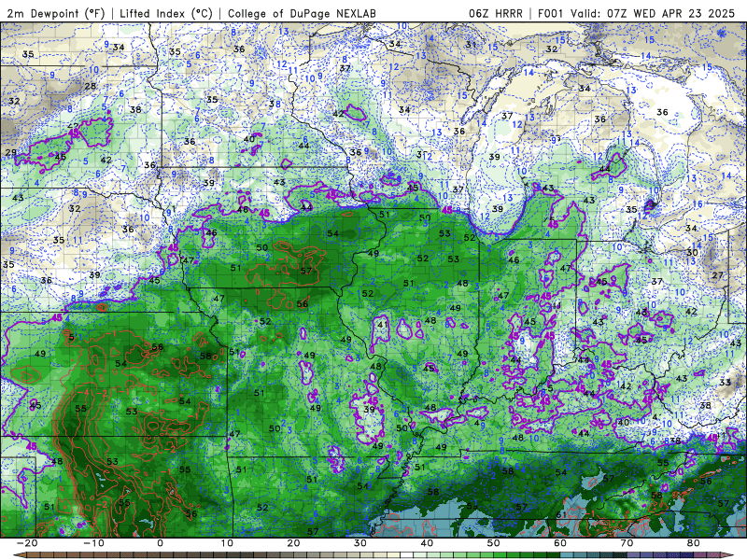Click the "F001 Valid: 07Z WED APR 23 2025" text
This screenshot has width=747, height=560.
(637, 13)
